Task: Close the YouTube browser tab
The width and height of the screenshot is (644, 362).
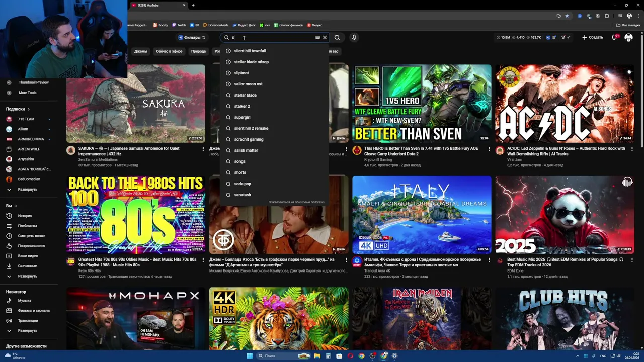Action: point(184,5)
